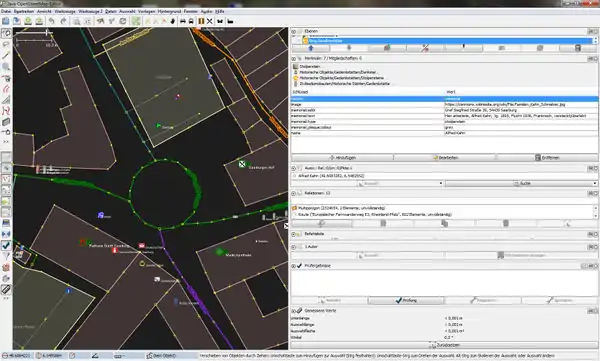Open the Suche dropdown arrow
This screenshot has height=361, width=600.
[595, 184]
